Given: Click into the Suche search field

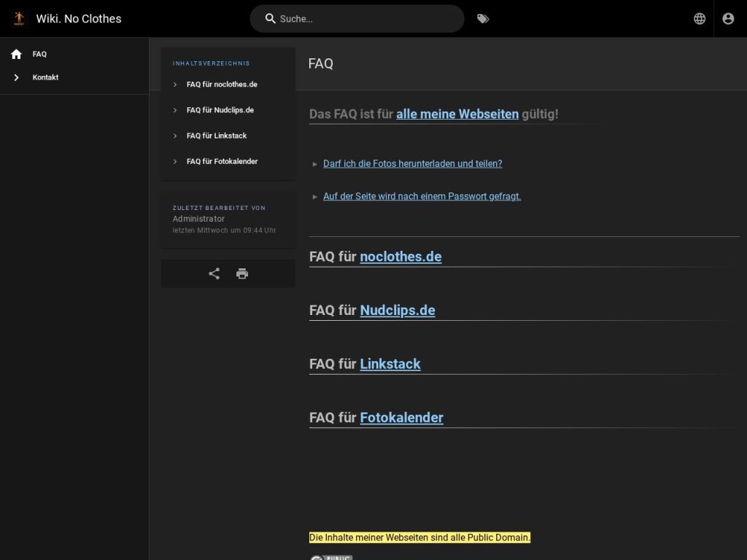Looking at the screenshot, I should click(365, 19).
